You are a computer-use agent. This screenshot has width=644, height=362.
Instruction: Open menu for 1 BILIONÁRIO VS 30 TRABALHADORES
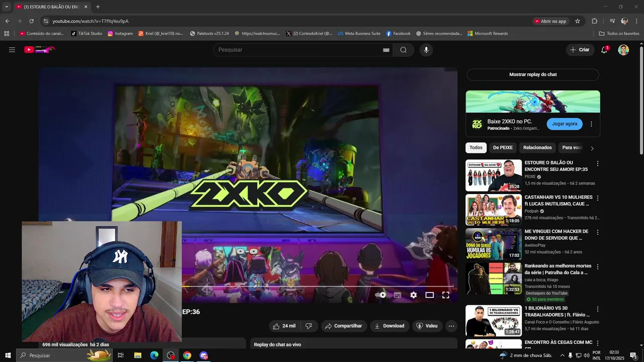point(598,309)
